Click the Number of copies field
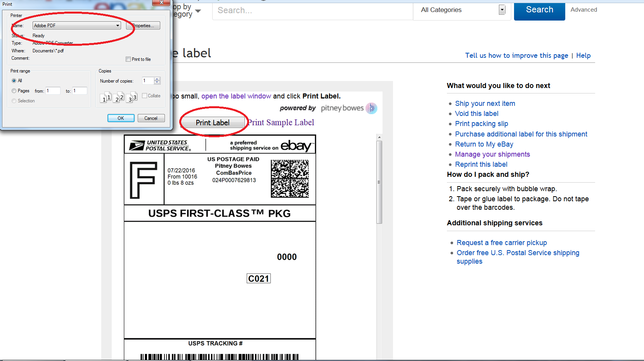644x361 pixels. pyautogui.click(x=148, y=81)
